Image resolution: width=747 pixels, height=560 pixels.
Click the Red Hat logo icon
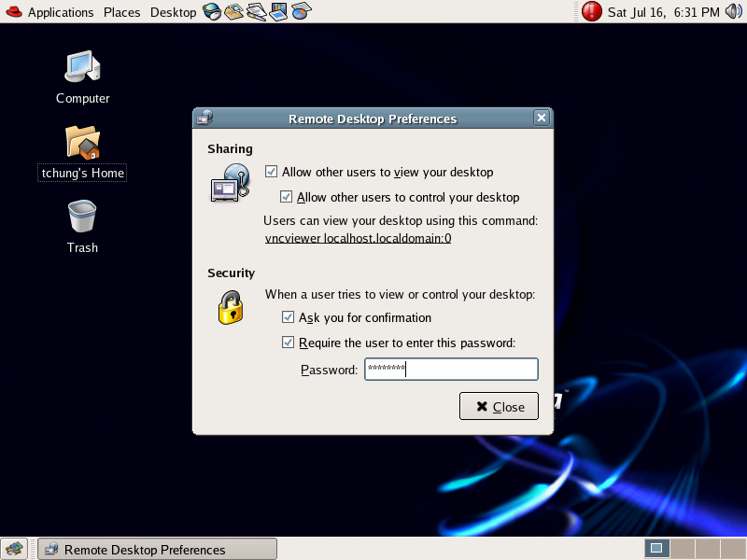tap(14, 11)
